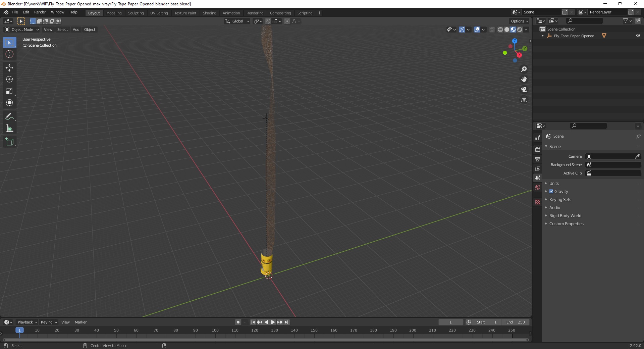Select the Add Cube tool
Screen dimensions: 644x349
9,142
